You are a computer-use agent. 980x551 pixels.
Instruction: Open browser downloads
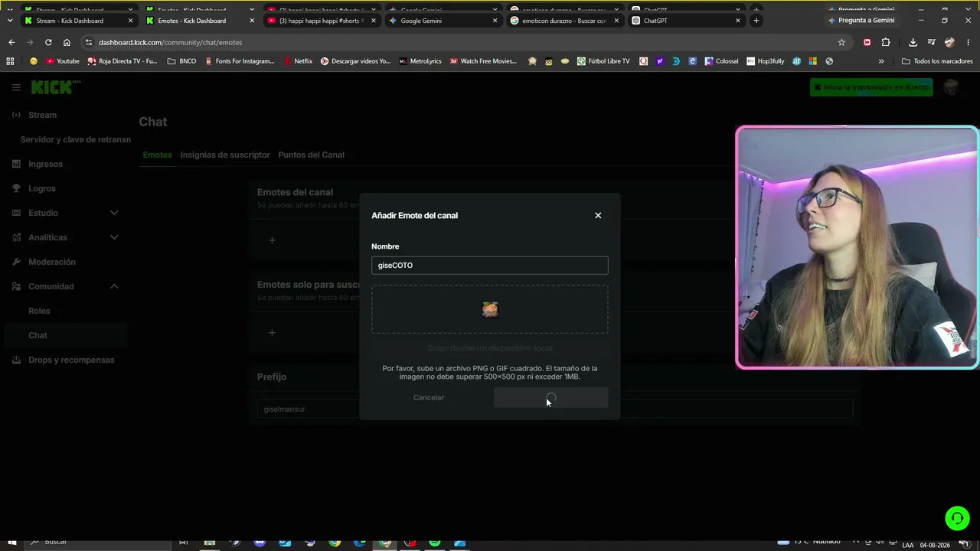tap(913, 42)
